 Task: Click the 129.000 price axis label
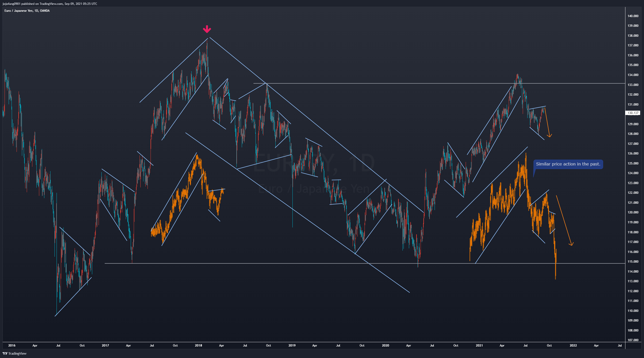633,124
